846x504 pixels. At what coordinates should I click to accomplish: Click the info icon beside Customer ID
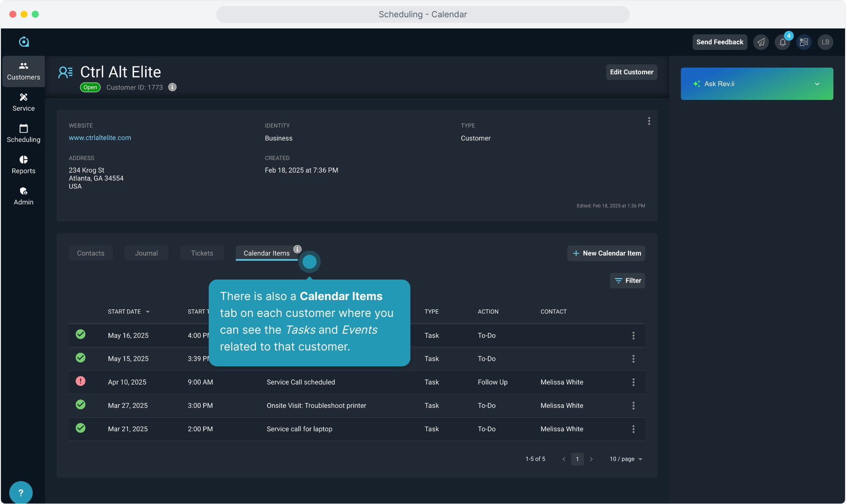[172, 87]
